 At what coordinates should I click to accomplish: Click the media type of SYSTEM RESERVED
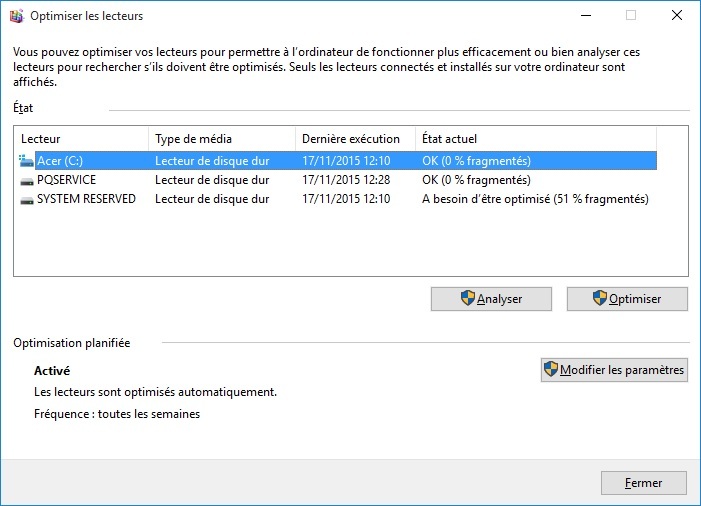[212, 199]
